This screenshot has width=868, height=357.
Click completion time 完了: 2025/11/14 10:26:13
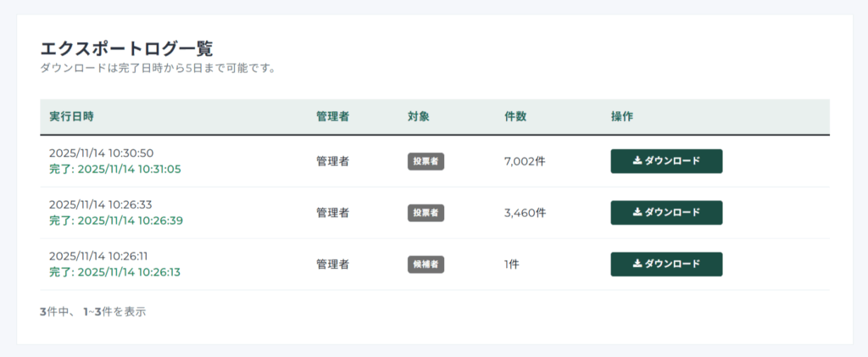point(114,272)
